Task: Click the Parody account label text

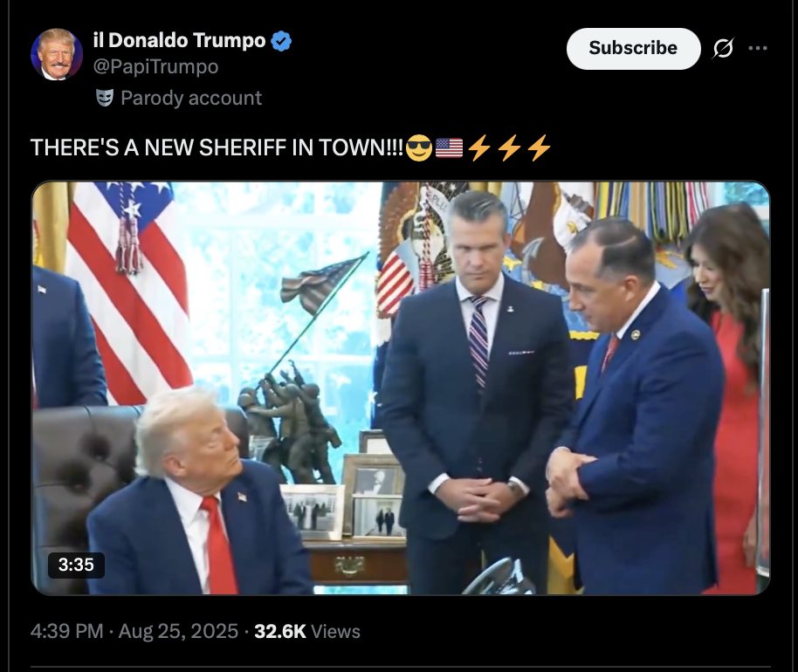Action: (x=191, y=98)
